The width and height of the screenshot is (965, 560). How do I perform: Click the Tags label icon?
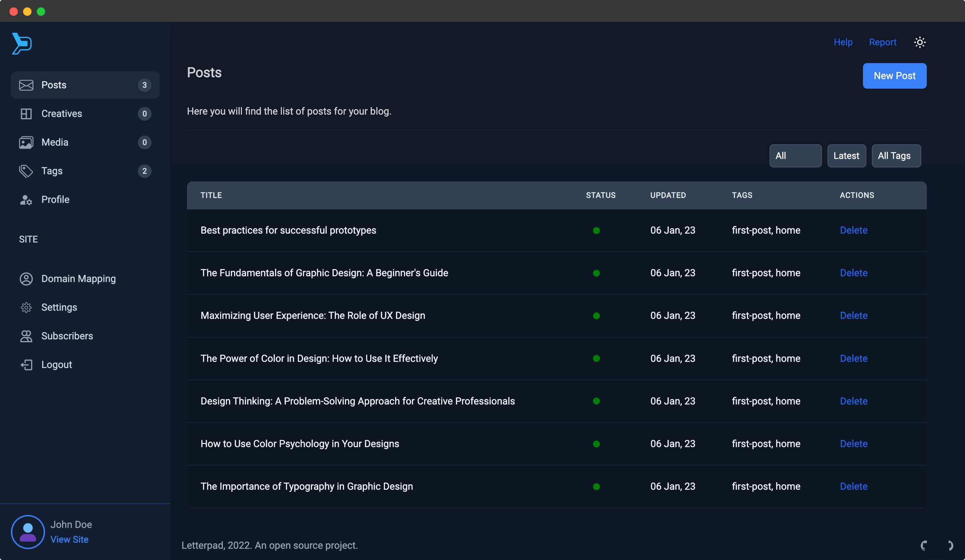[26, 171]
